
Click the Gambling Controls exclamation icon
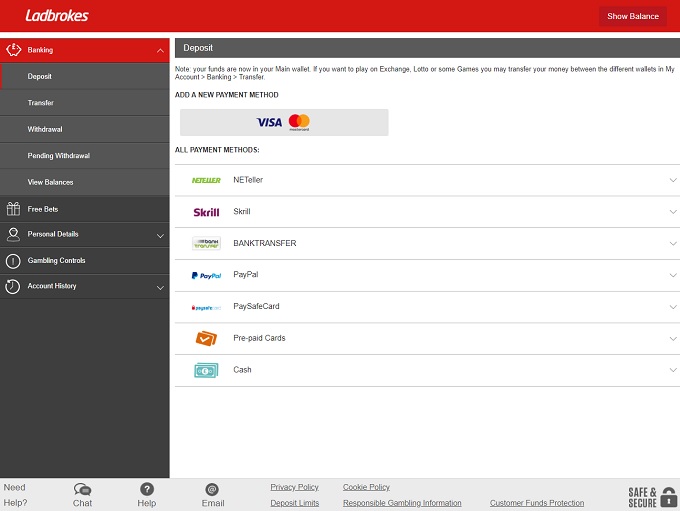tap(13, 261)
